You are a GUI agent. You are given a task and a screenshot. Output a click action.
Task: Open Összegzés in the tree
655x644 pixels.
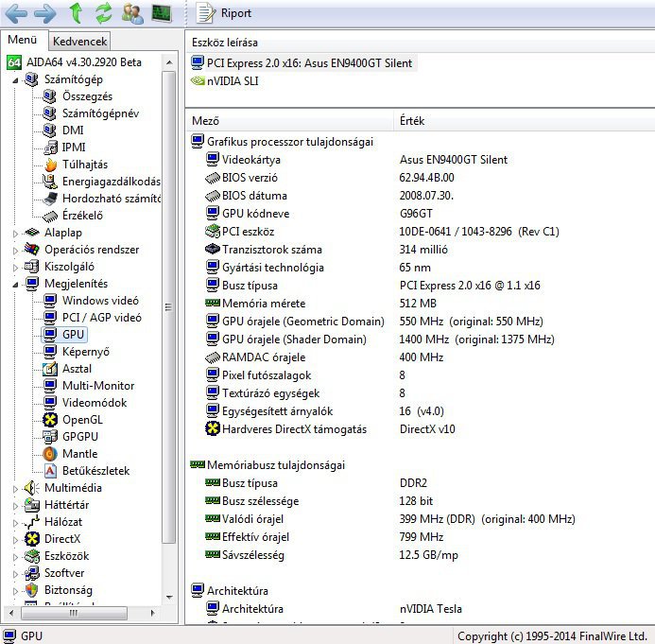(x=87, y=96)
